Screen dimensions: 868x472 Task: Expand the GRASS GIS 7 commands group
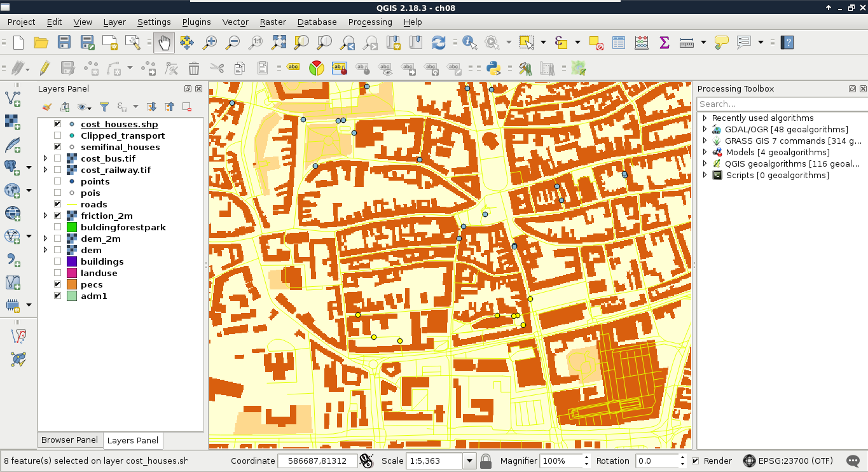(x=705, y=141)
